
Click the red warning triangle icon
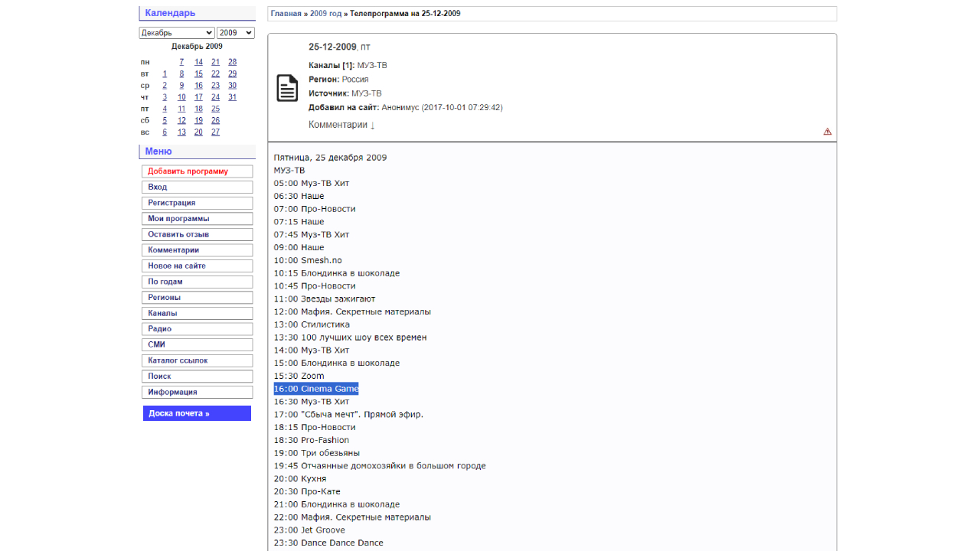pos(828,132)
